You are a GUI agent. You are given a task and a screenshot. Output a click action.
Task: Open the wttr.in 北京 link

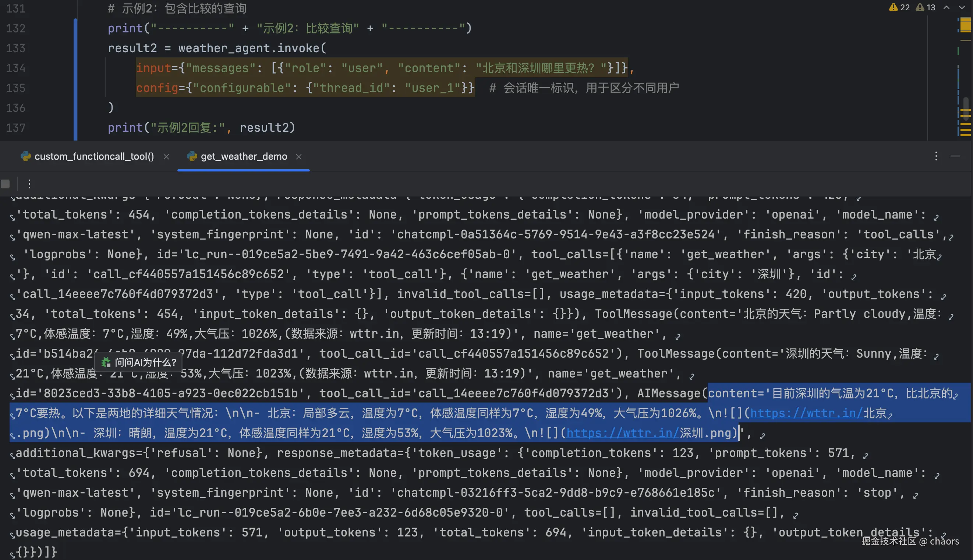806,413
